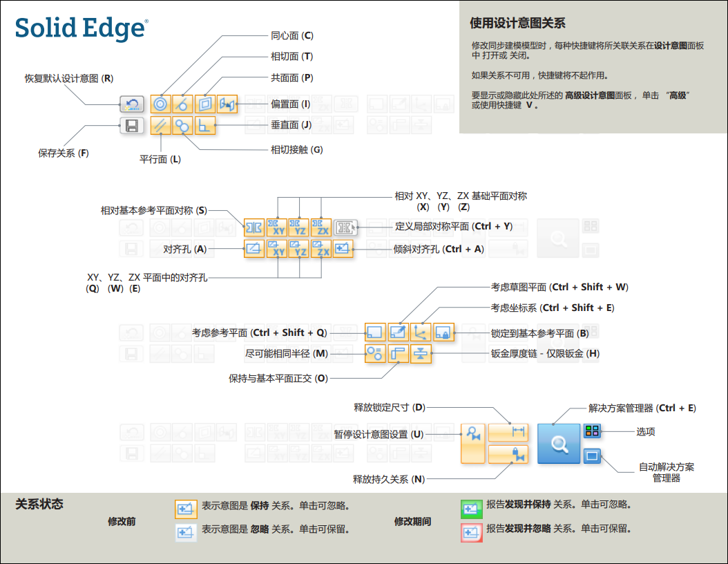Viewport: 728px width, 564px height.
Task: Click the green found-and-maintained status icon
Action: click(472, 509)
